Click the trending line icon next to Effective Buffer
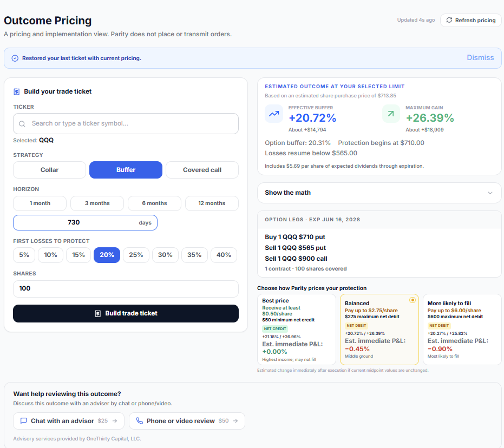The image size is (504, 448). pos(274,114)
